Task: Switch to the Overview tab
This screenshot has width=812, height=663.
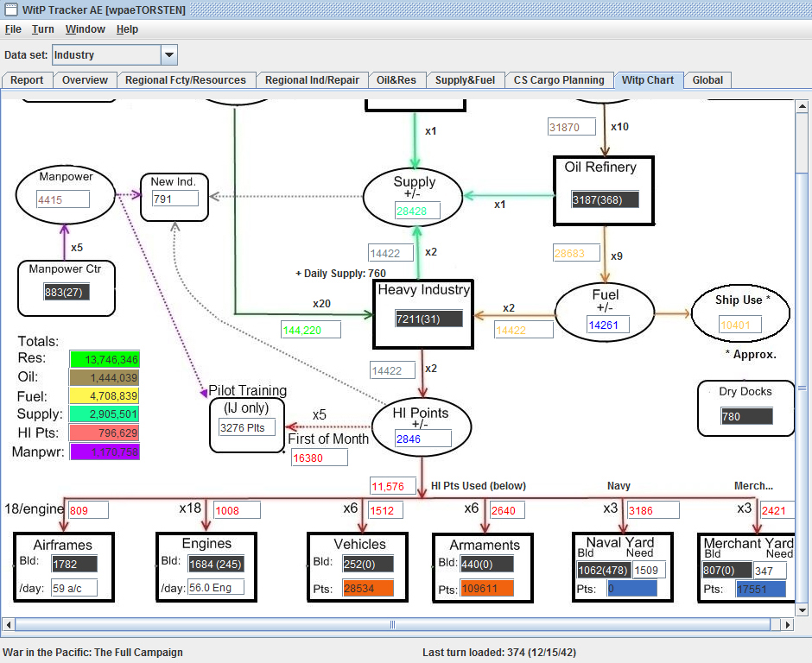Action: coord(85,80)
